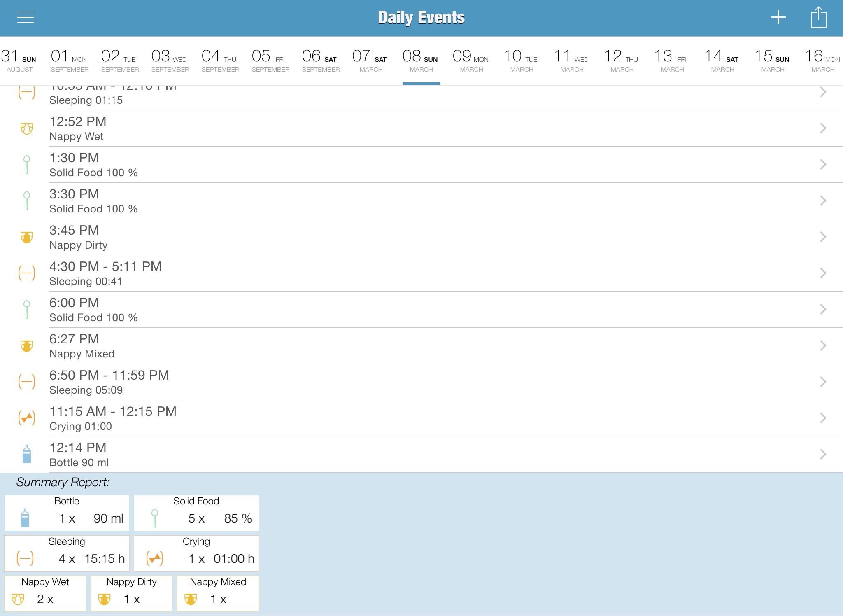
Task: Tap the sleeping icon in summary report
Action: click(x=26, y=558)
